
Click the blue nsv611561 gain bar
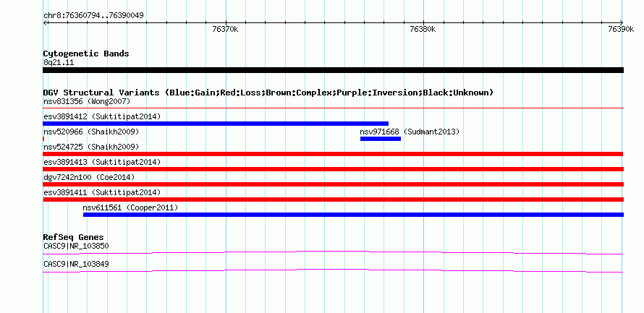pyautogui.click(x=353, y=215)
